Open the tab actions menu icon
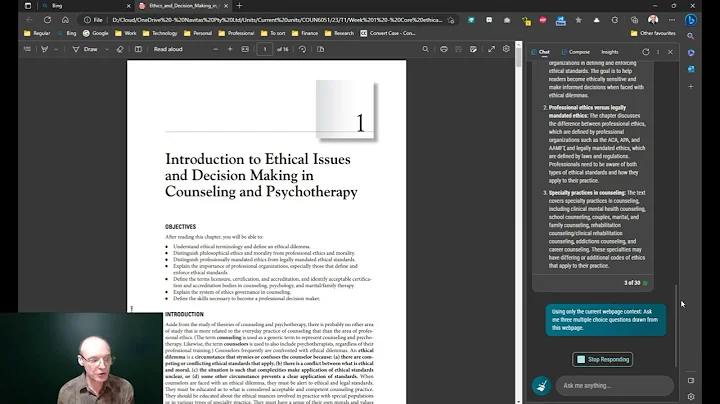The image size is (720, 404). pos(28,6)
